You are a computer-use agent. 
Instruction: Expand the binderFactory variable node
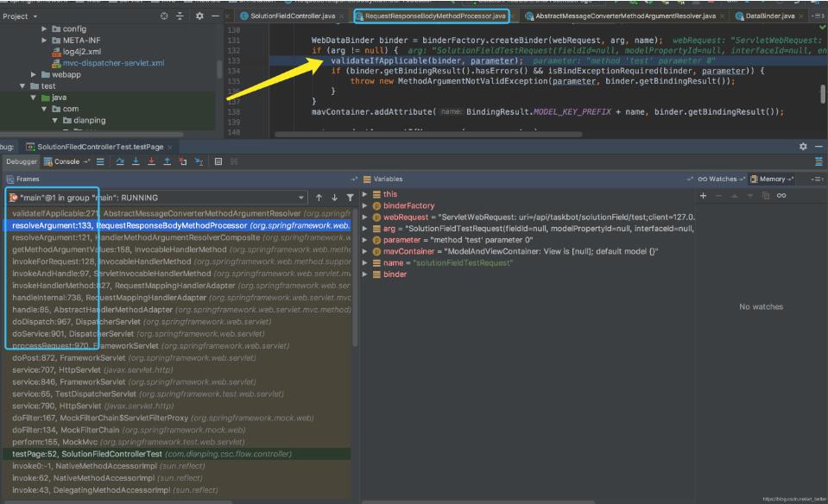tap(365, 206)
